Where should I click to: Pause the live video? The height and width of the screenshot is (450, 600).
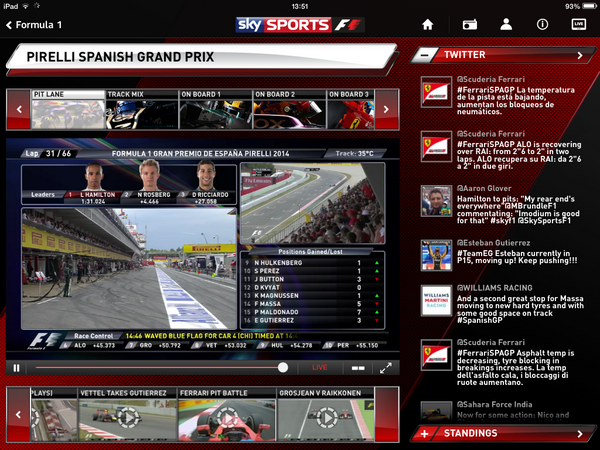(x=16, y=368)
